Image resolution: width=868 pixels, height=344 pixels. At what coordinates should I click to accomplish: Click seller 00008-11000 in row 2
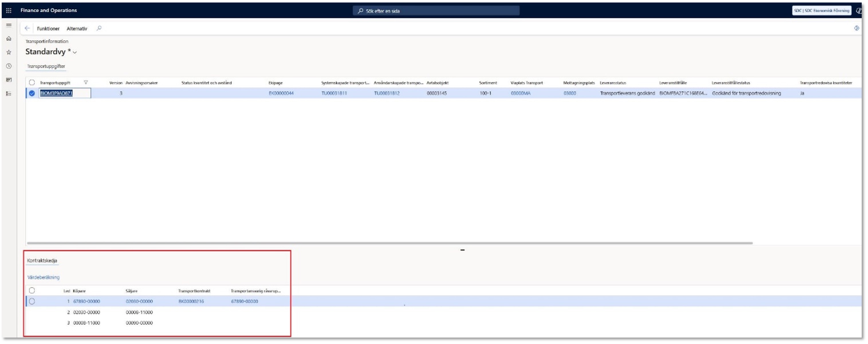(x=139, y=313)
